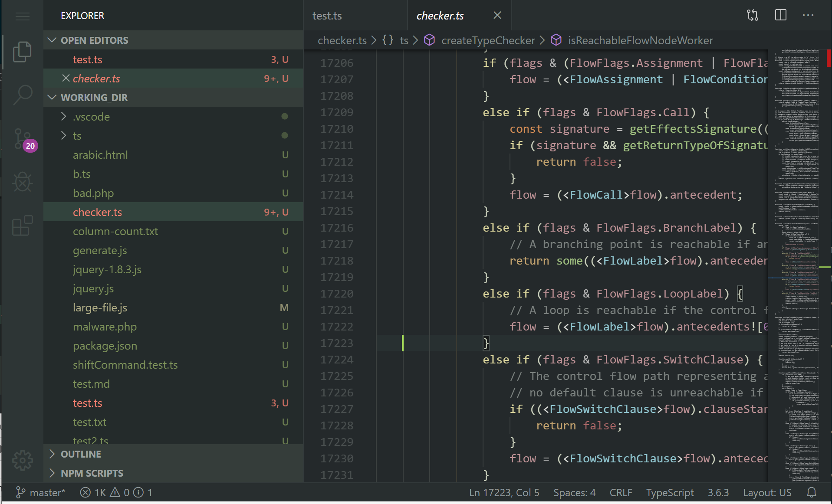
Task: Open shiftCommand.test.ts in the file tree
Action: pyautogui.click(x=173, y=365)
